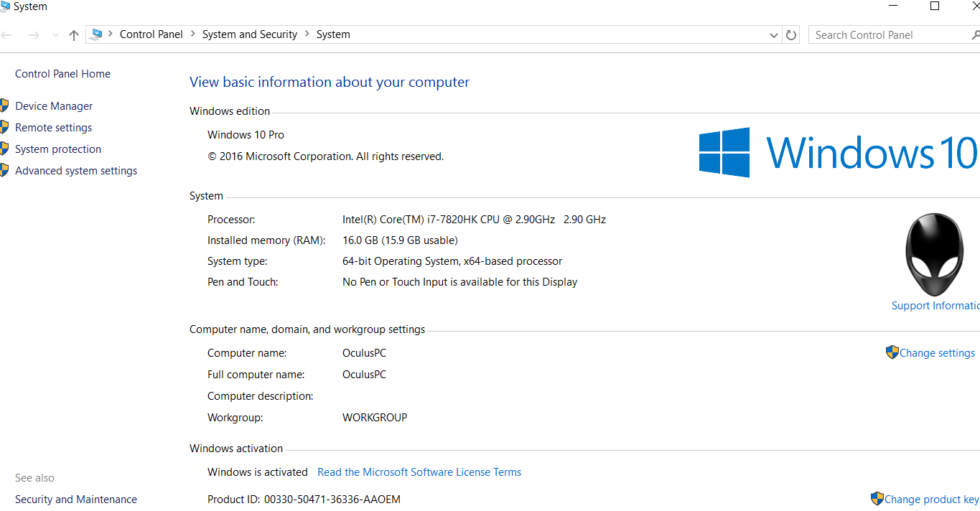
Task: Click the OculusPC value beside Full computer name
Action: [x=364, y=375]
